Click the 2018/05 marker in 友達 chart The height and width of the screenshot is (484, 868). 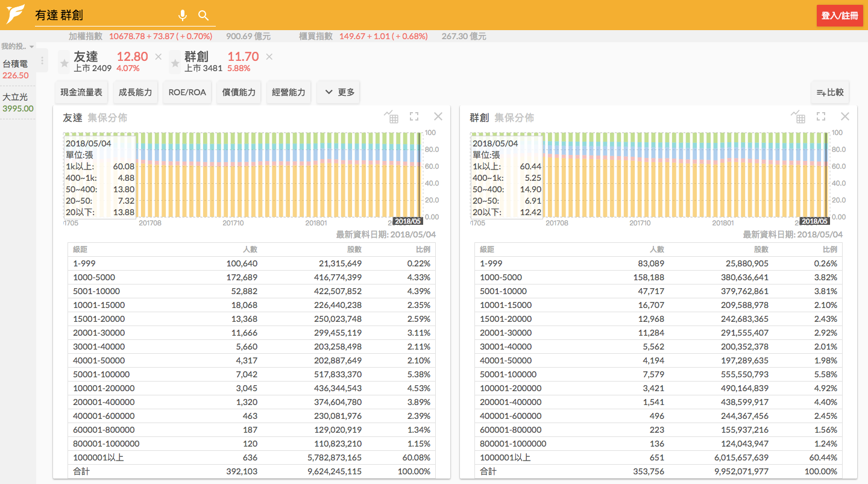[408, 221]
